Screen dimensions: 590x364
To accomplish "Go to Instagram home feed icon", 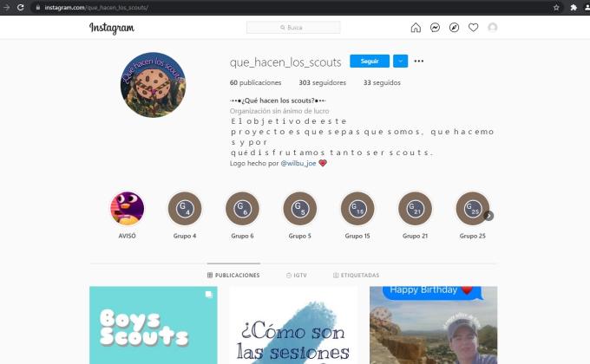I will (416, 28).
